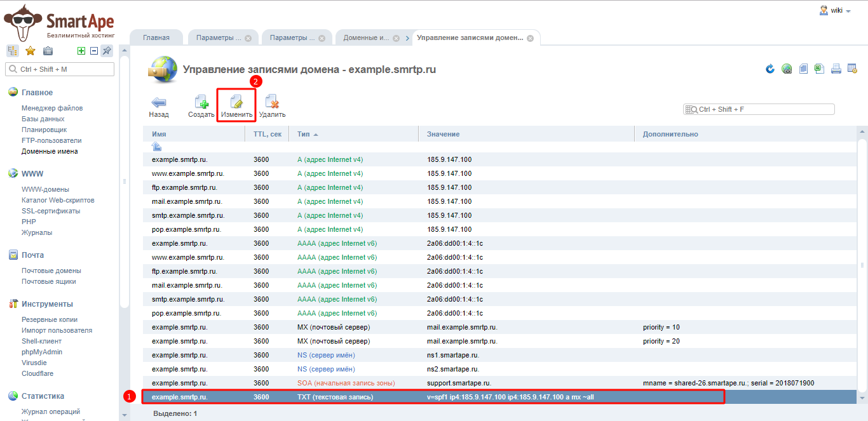Toggle the pin menu icon in sidebar
868x421 pixels.
(x=107, y=51)
